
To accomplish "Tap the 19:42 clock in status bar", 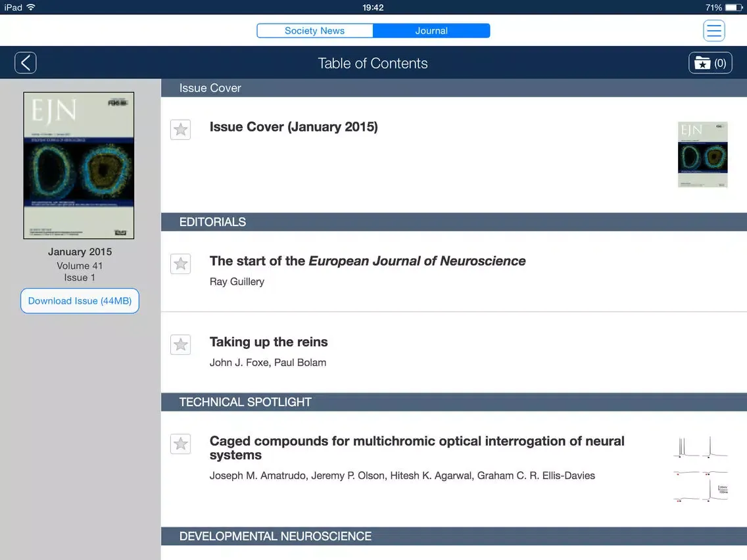I will pyautogui.click(x=373, y=7).
